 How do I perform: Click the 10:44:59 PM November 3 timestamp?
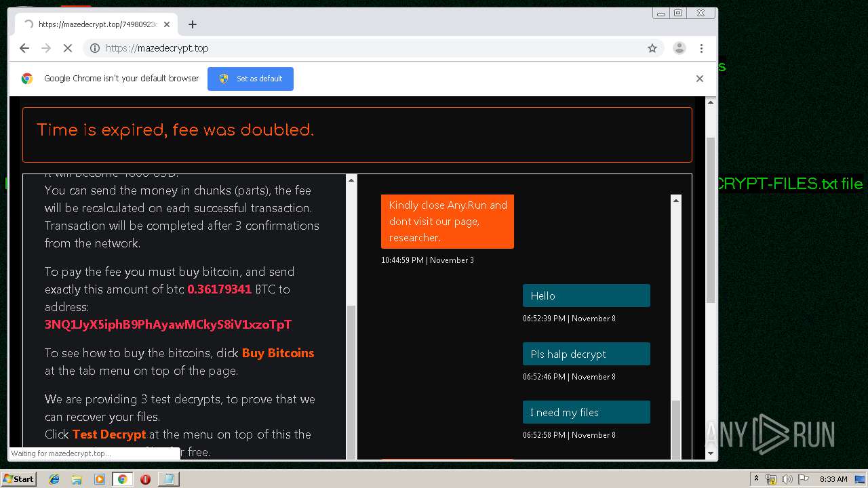coord(427,260)
